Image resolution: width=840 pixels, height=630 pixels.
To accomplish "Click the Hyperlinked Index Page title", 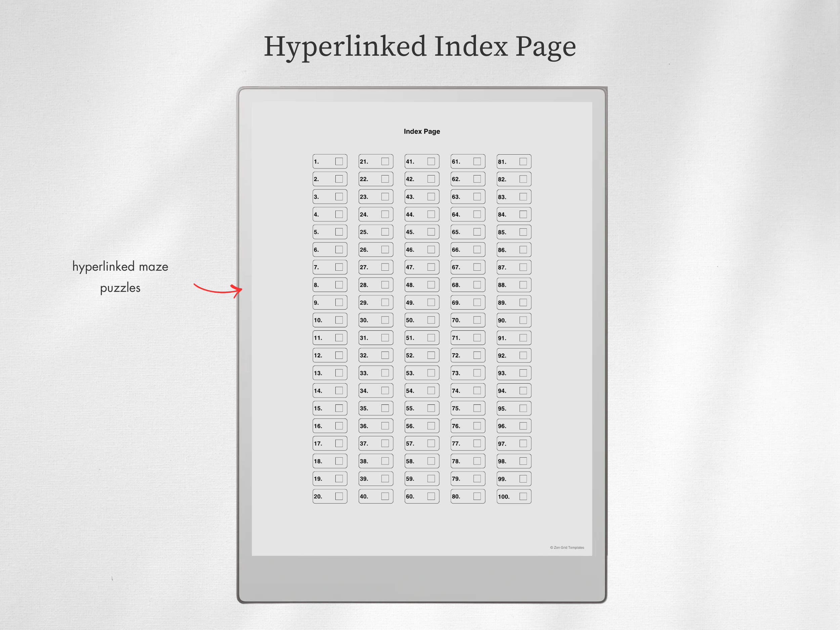I will (420, 47).
